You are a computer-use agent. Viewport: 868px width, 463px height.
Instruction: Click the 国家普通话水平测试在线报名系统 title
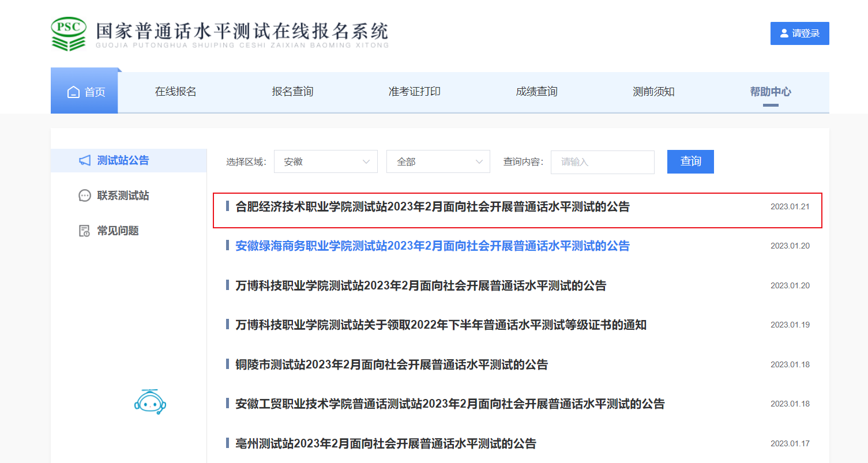click(242, 31)
